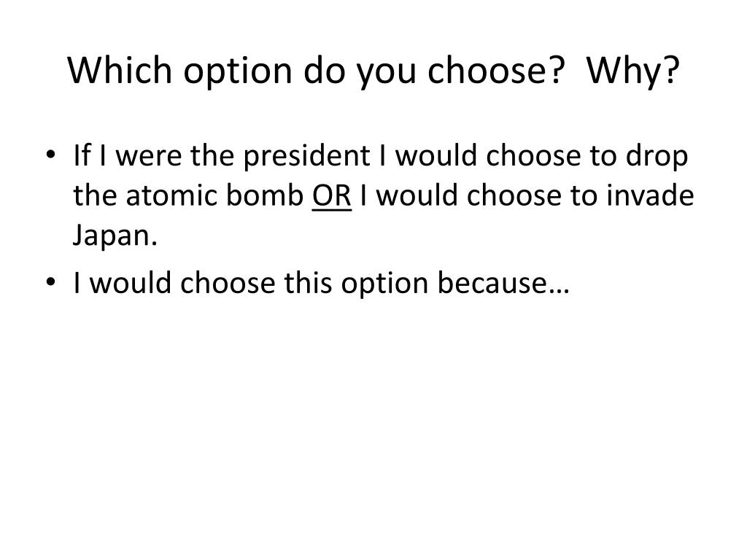The width and height of the screenshot is (747, 560).
Task: Click the word 'option' in the second bullet
Action: [x=384, y=284]
